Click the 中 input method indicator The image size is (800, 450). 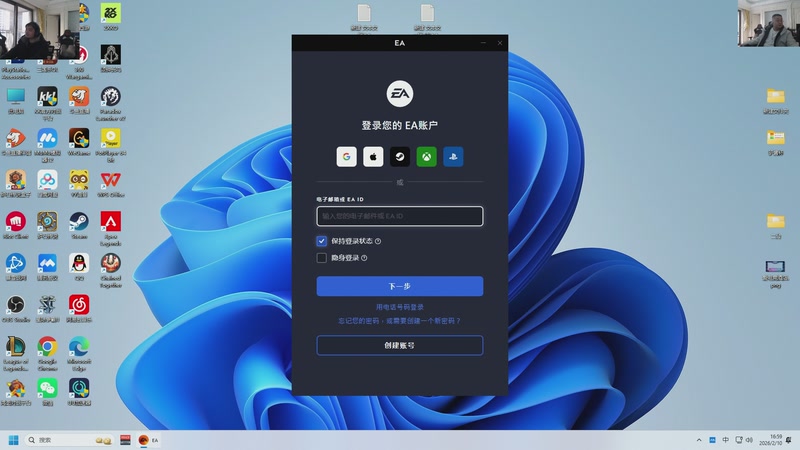[x=726, y=440]
